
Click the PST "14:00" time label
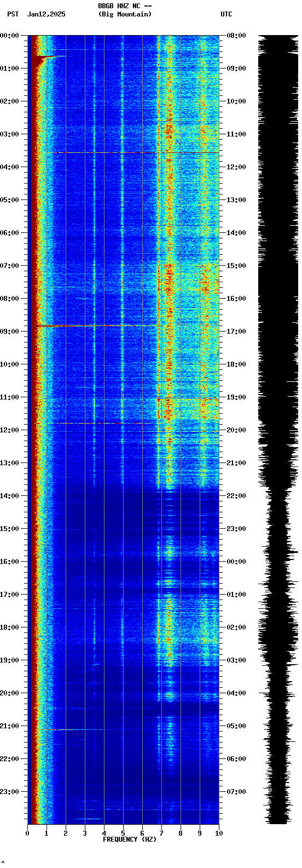[9, 496]
